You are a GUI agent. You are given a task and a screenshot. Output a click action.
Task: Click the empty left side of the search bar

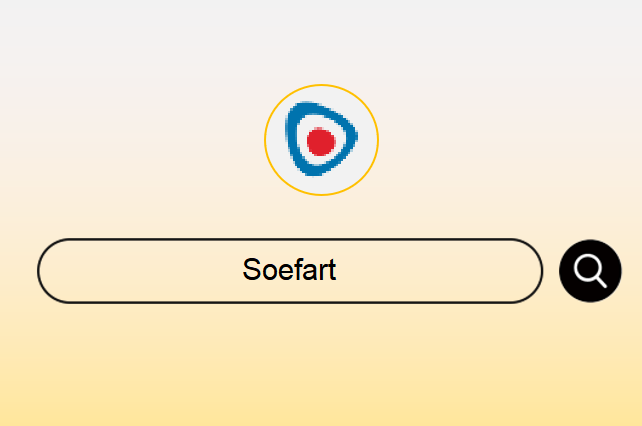(139, 271)
